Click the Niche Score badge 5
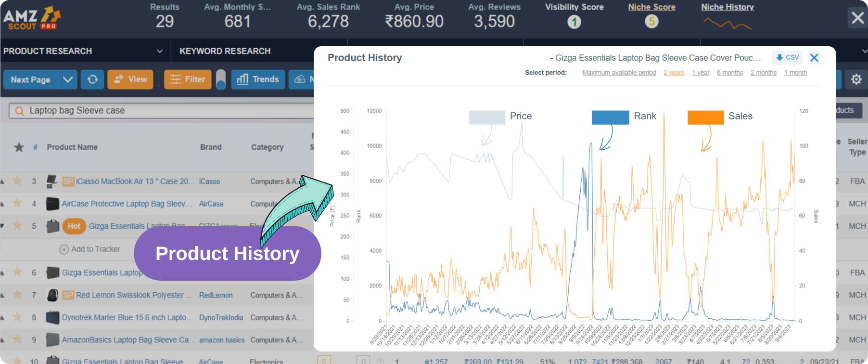Viewport: 868px width, 364px height. point(651,22)
